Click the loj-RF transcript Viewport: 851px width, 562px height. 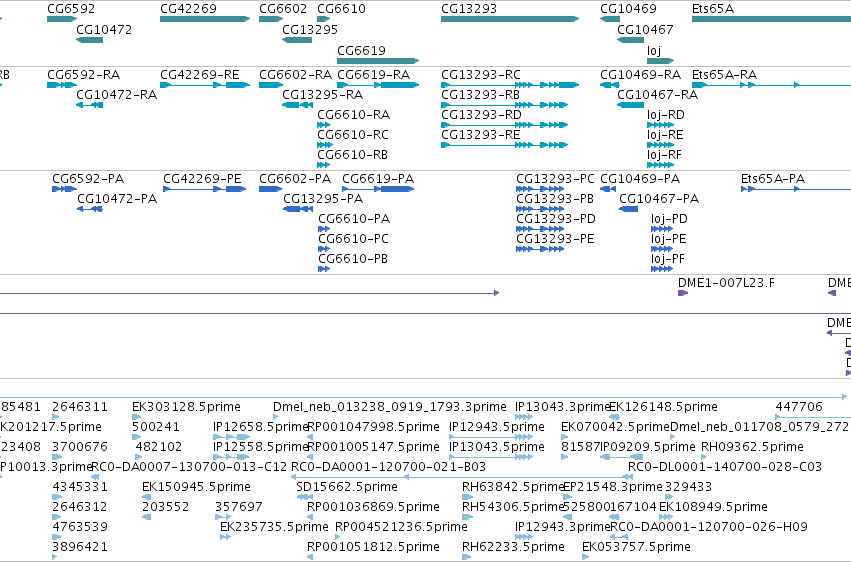point(660,165)
